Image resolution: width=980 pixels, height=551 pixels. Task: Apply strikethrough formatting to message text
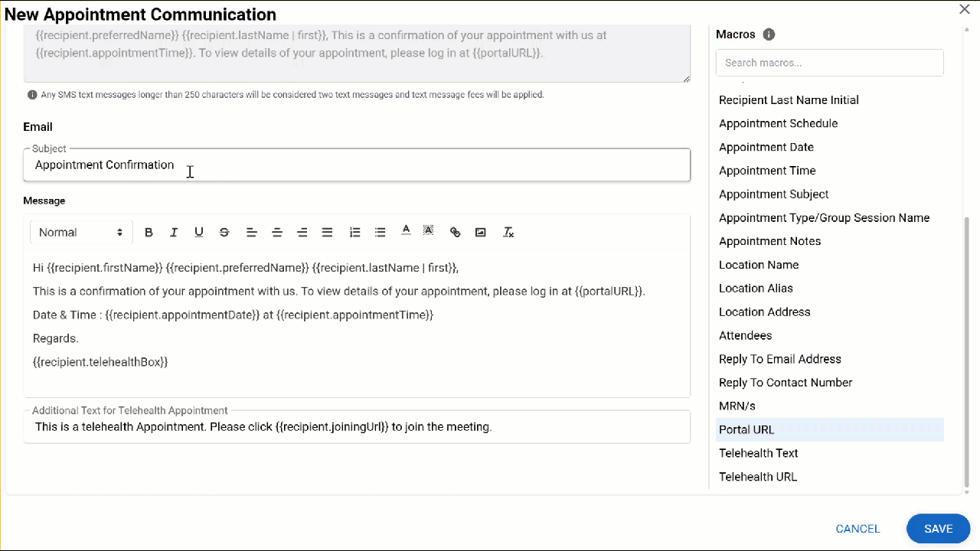click(x=224, y=233)
